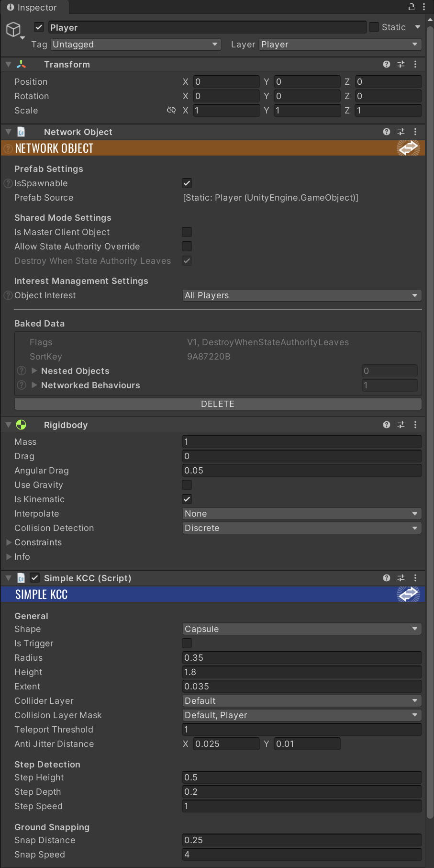The width and height of the screenshot is (434, 868).
Task: Click help icon next to IsSpawnable
Action: pos(8,183)
